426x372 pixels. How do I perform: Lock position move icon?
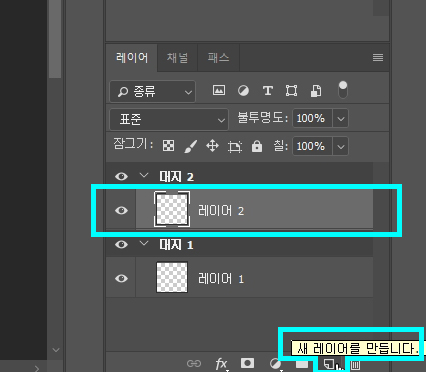pos(212,146)
